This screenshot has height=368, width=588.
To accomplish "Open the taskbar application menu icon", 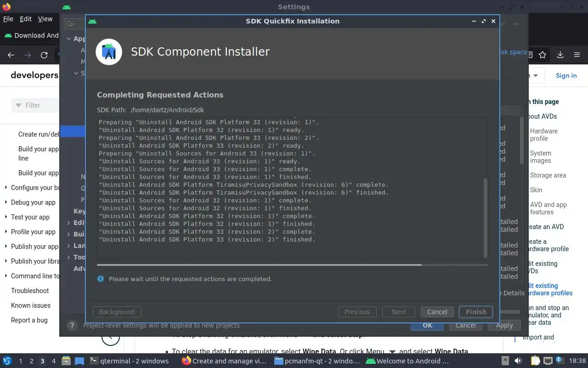I will [7, 361].
